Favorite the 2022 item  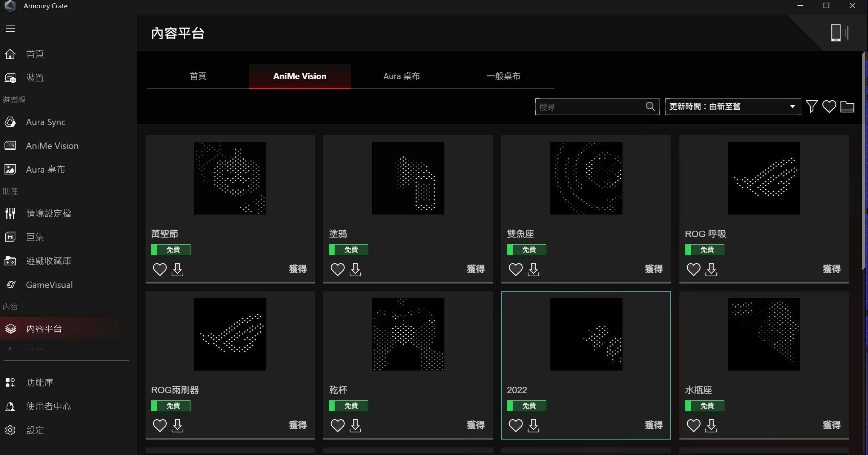(516, 426)
